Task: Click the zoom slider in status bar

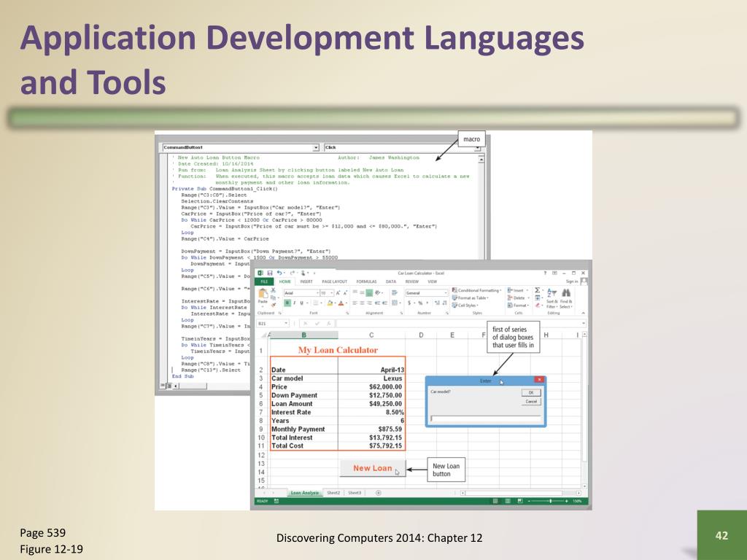Action: 550,502
